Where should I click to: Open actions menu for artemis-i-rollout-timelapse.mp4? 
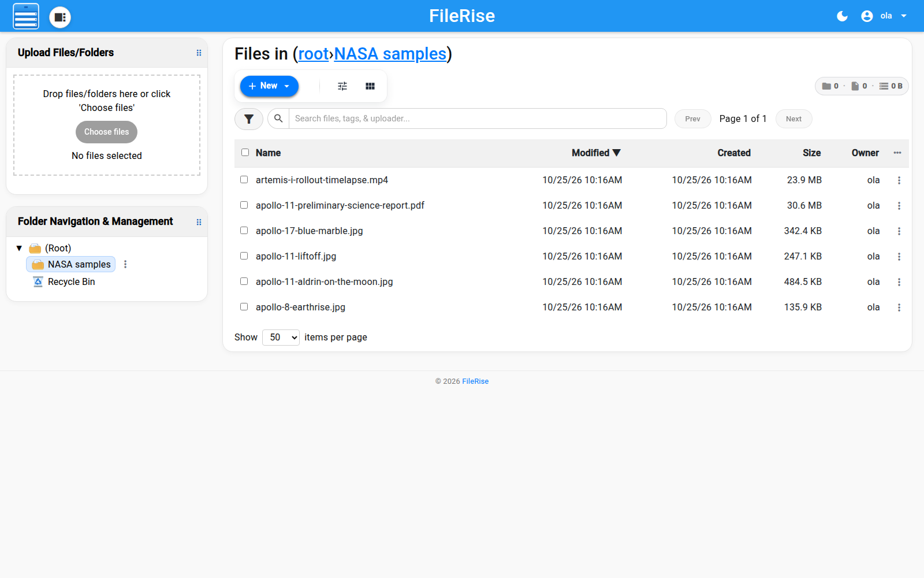[899, 180]
